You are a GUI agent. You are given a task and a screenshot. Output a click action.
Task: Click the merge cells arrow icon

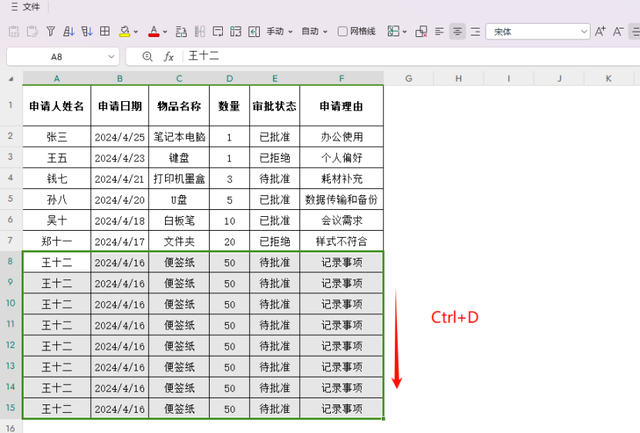254,31
